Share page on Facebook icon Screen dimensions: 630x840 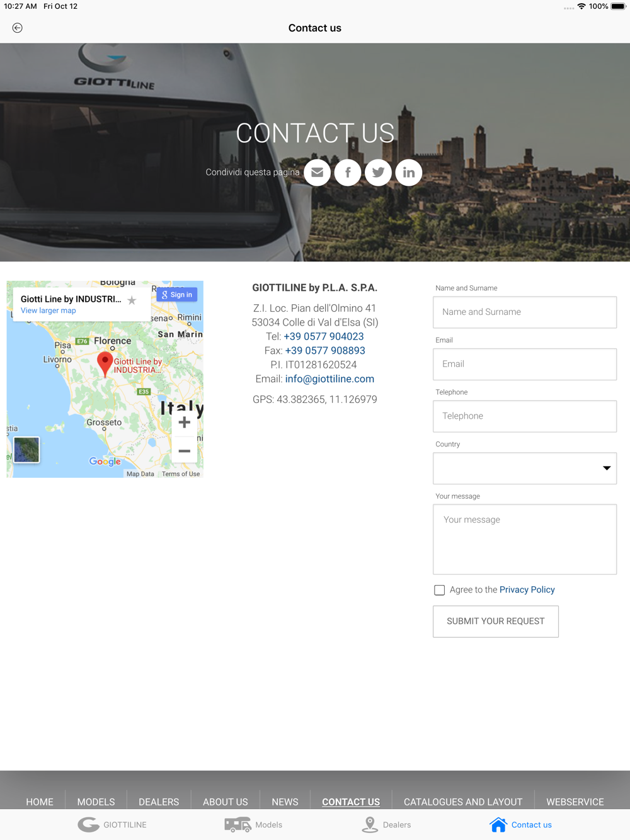348,173
